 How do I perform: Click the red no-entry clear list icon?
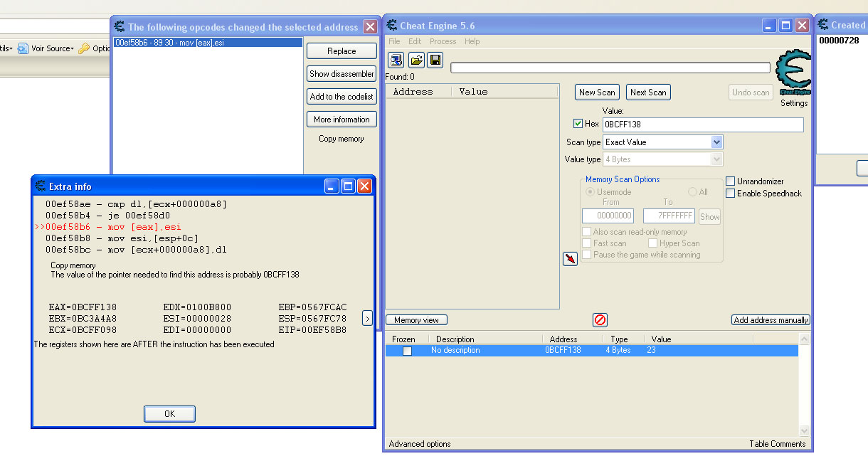pos(600,320)
